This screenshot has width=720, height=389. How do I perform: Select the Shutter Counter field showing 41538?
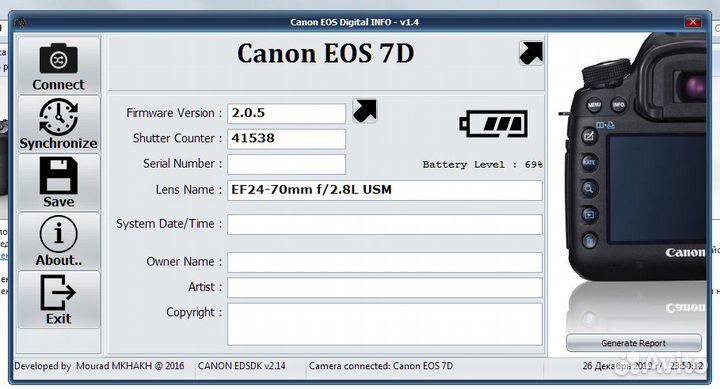tap(287, 139)
